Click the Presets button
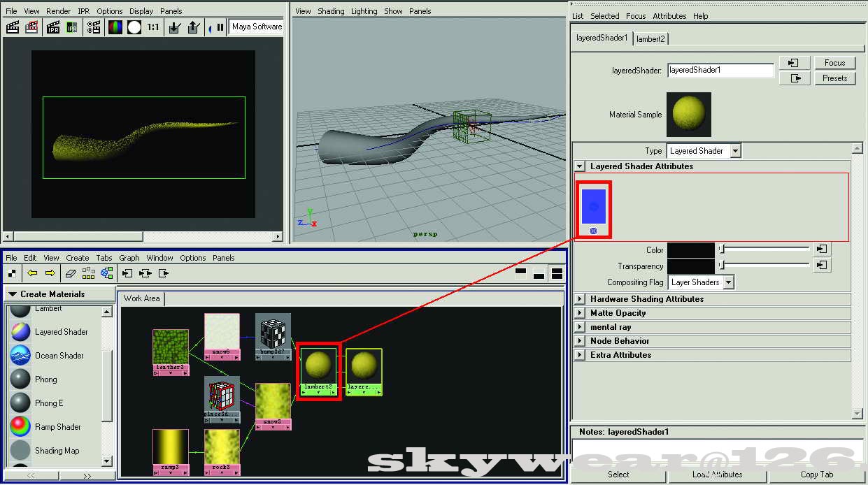Viewport: 868px width, 485px height. [x=834, y=78]
